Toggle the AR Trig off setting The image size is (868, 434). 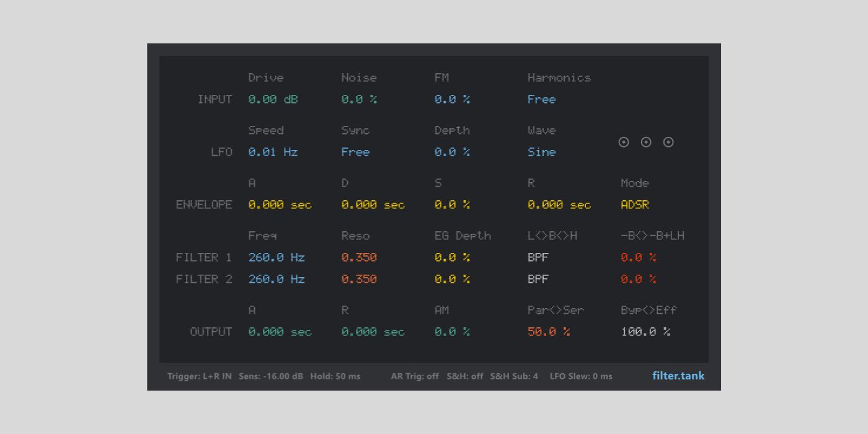coord(415,376)
